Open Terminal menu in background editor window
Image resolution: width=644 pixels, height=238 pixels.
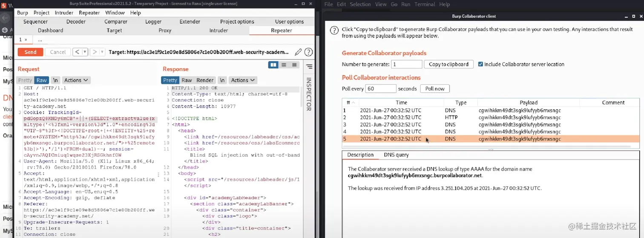pyautogui.click(x=424, y=4)
